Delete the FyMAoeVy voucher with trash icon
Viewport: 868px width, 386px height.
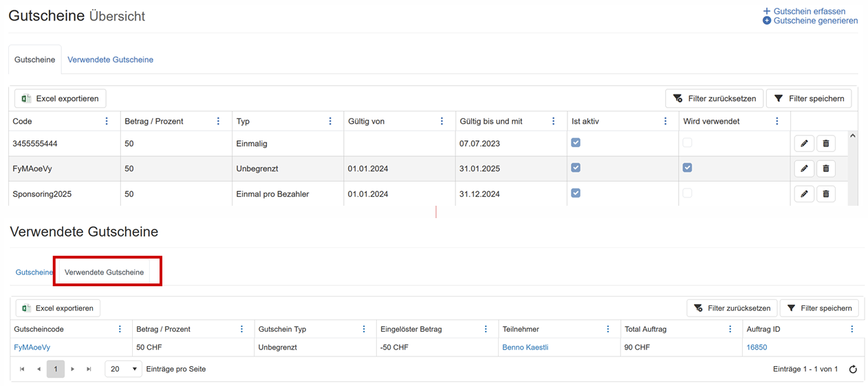point(826,169)
